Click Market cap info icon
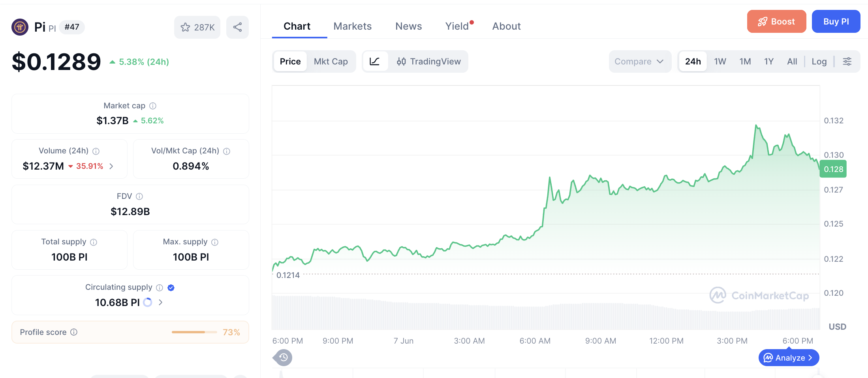The width and height of the screenshot is (868, 378). [153, 106]
